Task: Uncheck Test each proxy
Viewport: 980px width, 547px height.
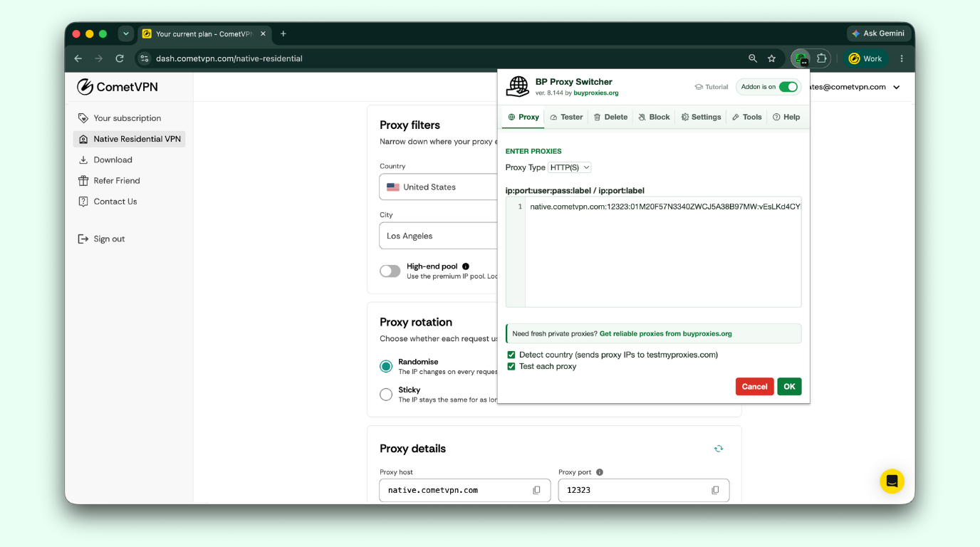Action: 511,366
